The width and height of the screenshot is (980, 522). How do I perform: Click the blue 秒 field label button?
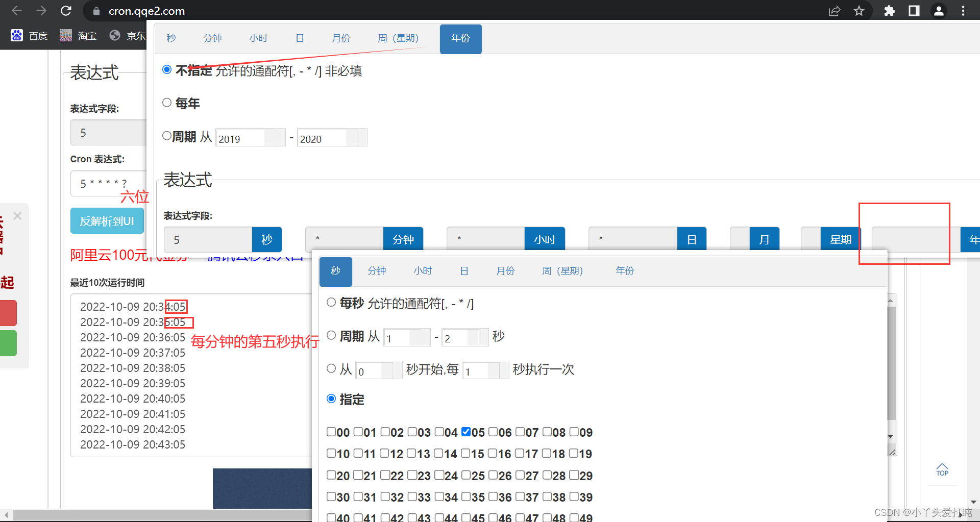267,240
